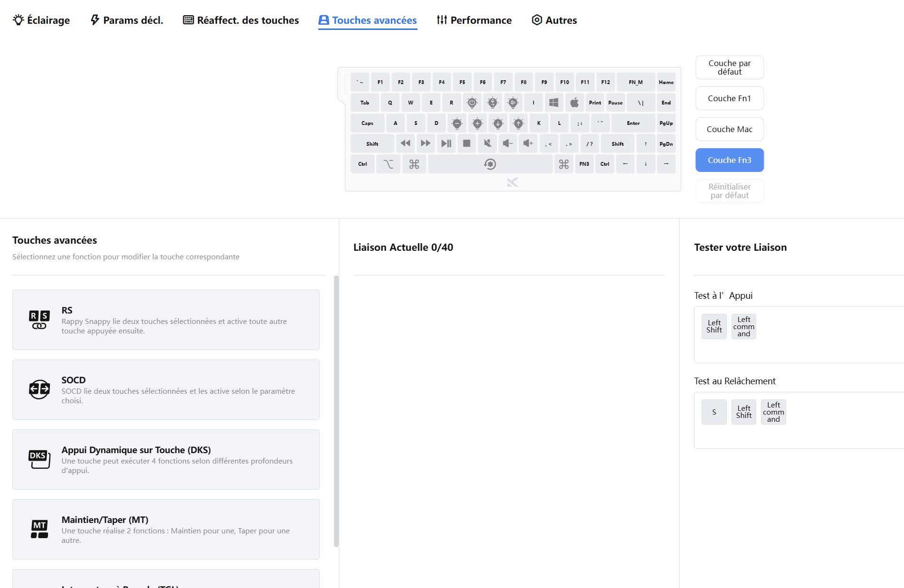
Task: Select Appui Dynamique sur Touche (DKS) card
Action: click(166, 459)
